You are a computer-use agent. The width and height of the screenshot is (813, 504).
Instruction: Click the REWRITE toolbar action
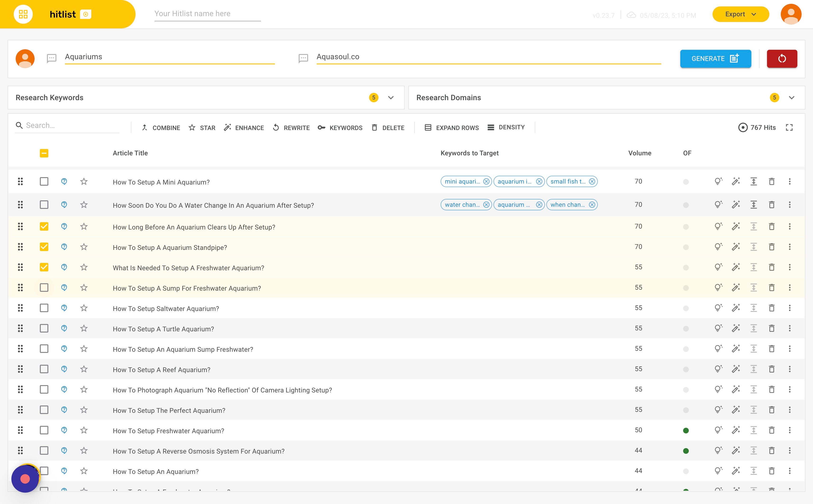click(x=291, y=128)
